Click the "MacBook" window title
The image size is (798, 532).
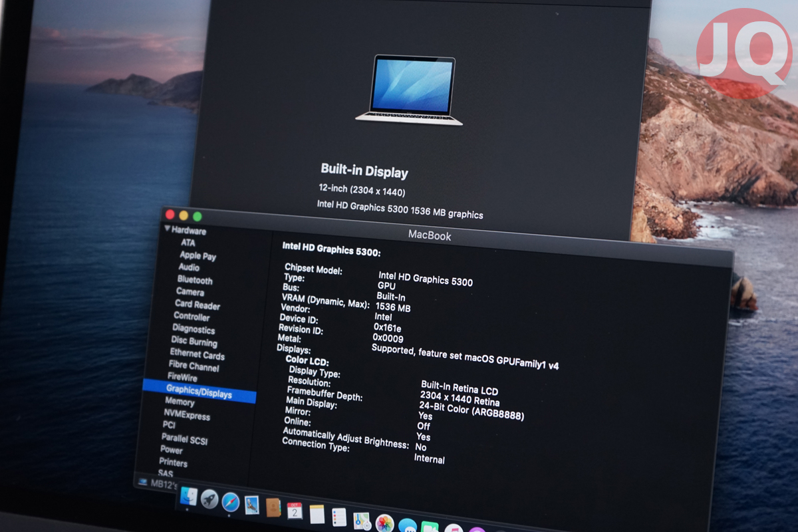click(x=430, y=235)
